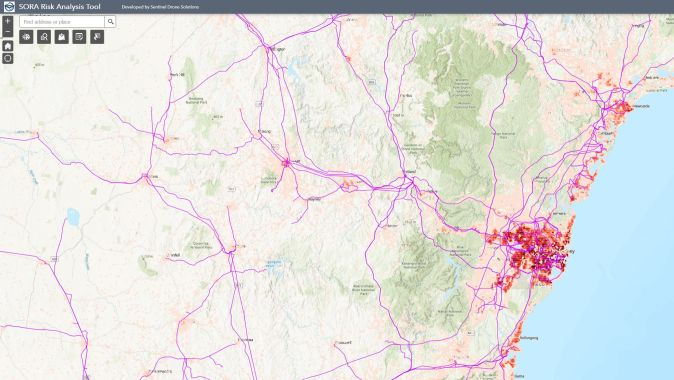Image resolution: width=674 pixels, height=380 pixels.
Task: Click Developed by Sentinel Drone Solutions text
Action: coord(160,7)
